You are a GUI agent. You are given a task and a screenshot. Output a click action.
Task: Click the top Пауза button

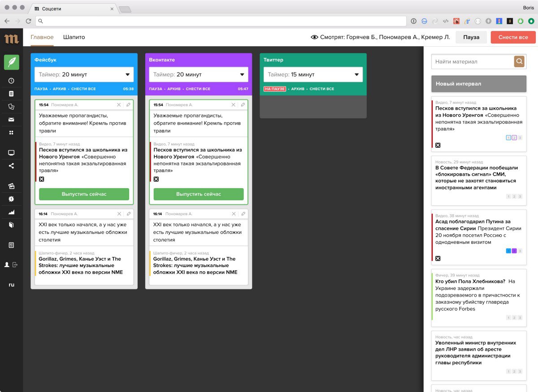(x=471, y=37)
